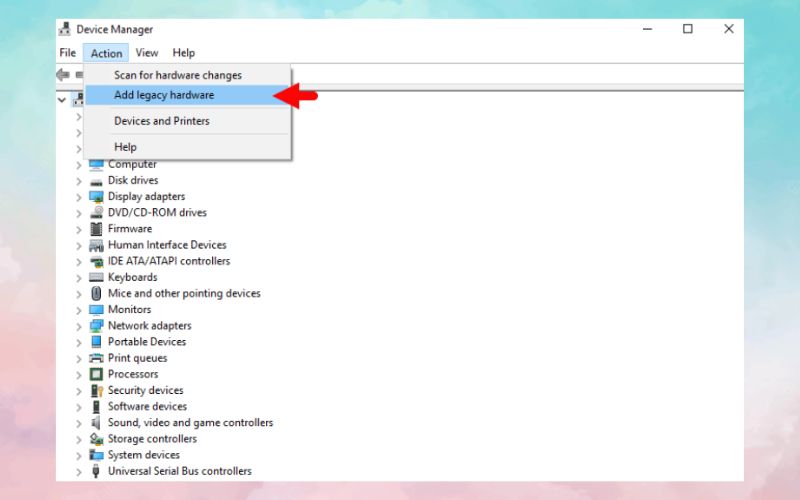Click the Print queues printer icon
The image size is (800, 500).
point(96,358)
